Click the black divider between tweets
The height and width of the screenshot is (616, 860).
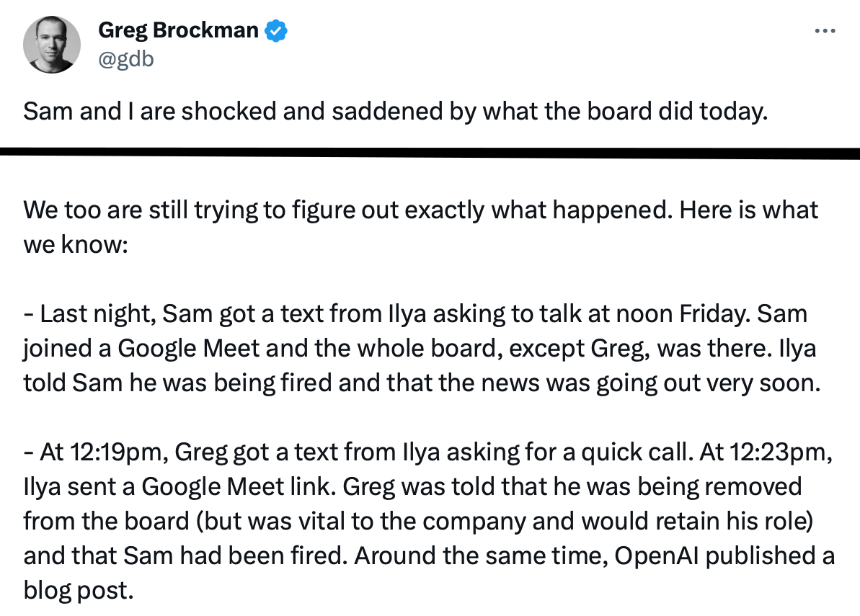tap(430, 153)
